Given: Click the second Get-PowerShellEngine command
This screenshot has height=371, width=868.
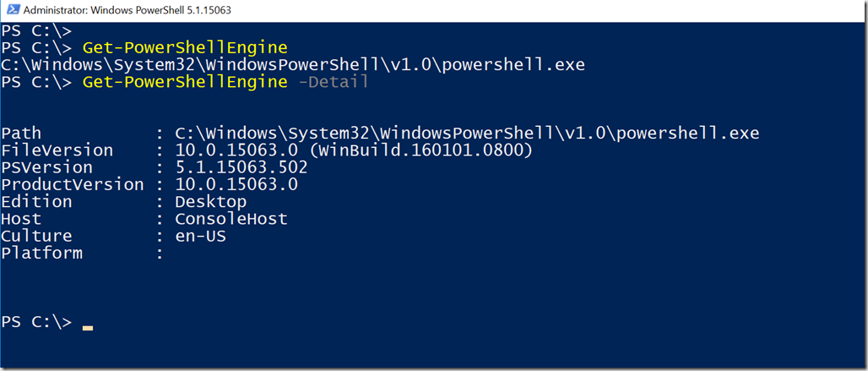Looking at the screenshot, I should tap(185, 83).
